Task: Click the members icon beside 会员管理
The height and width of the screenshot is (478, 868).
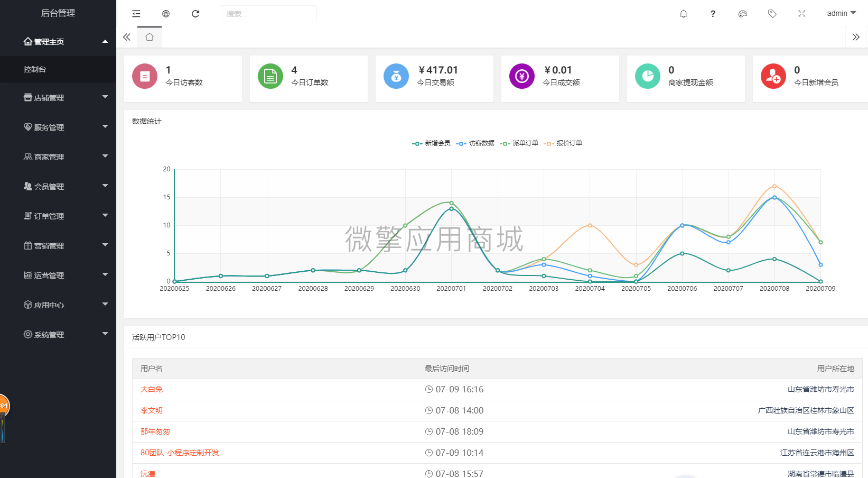Action: 28,186
